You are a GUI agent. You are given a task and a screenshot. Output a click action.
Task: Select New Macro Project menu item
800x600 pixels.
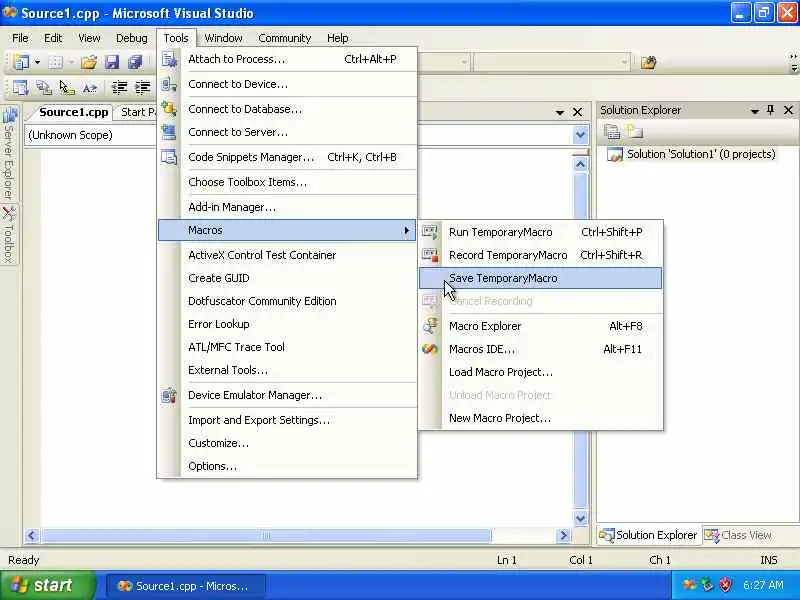(541, 418)
